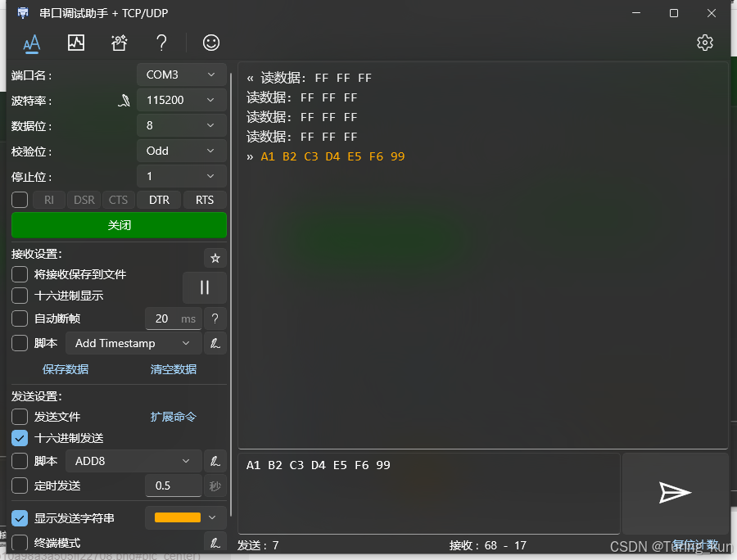Viewport: 737px width, 560px height.
Task: Click the clear data link
Action: (174, 369)
